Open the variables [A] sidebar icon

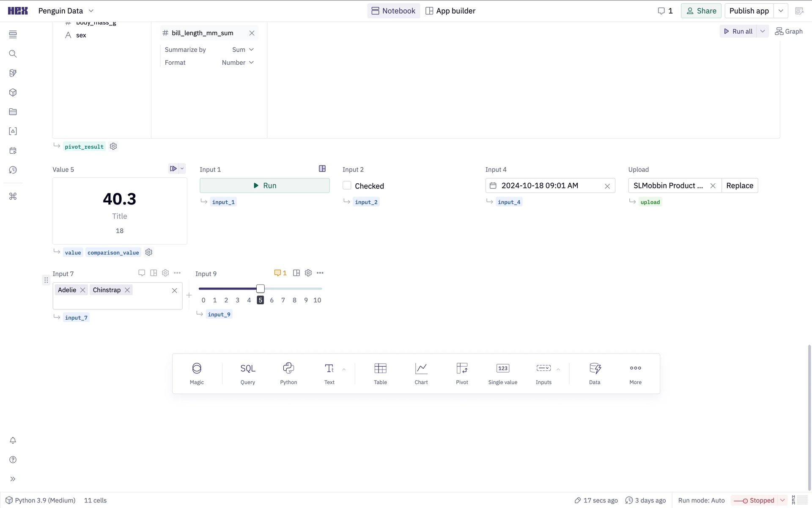[x=13, y=131]
